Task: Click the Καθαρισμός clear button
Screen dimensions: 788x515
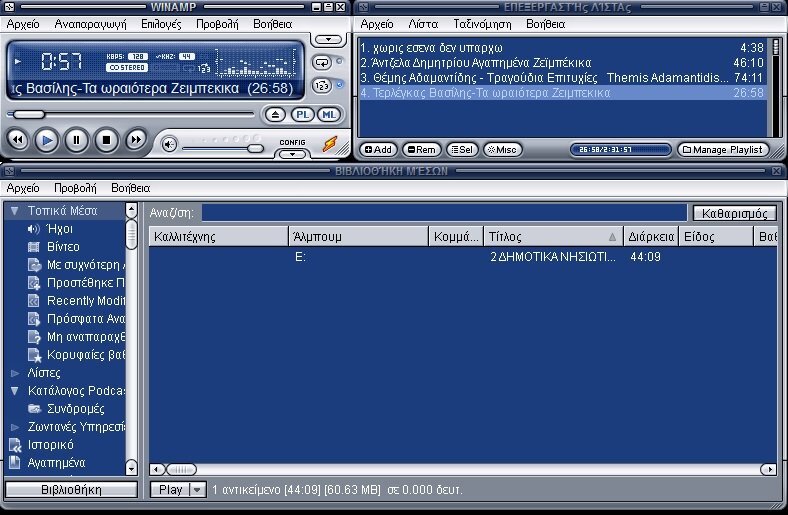Action: 734,213
